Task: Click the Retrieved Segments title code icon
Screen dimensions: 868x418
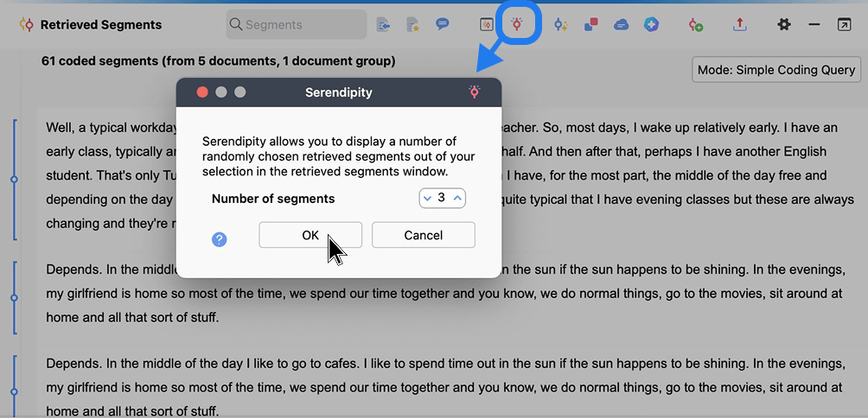Action: (26, 25)
